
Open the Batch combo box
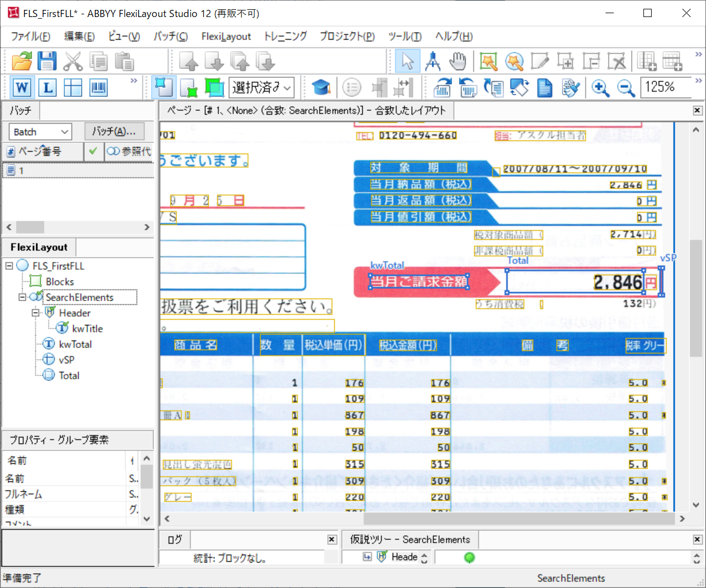[41, 132]
